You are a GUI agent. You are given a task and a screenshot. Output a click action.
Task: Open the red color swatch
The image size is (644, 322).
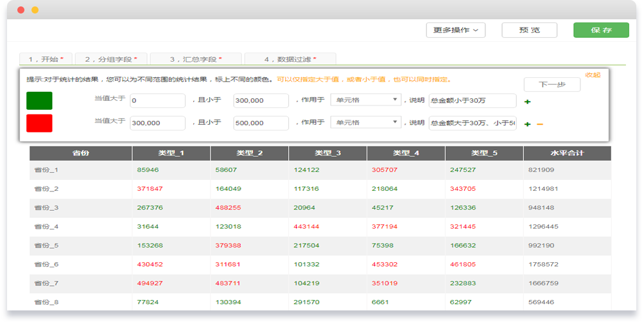point(39,123)
